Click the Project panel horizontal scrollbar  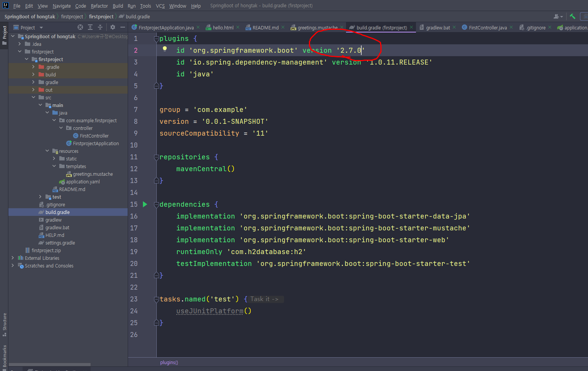(50, 365)
